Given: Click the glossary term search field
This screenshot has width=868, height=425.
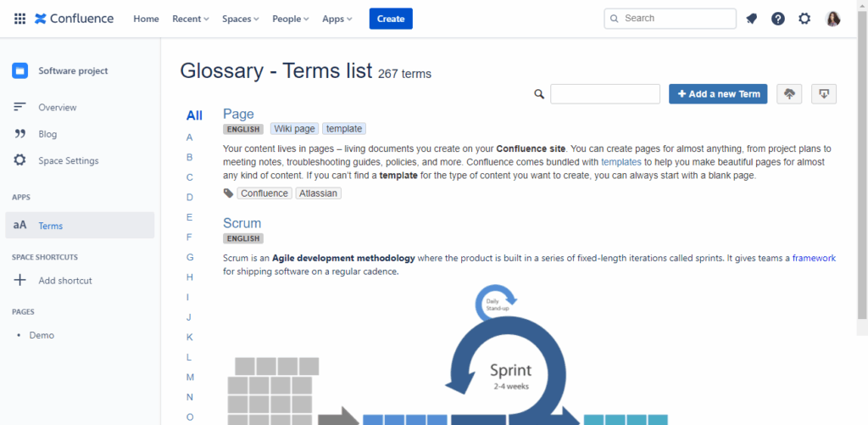Looking at the screenshot, I should click(604, 94).
